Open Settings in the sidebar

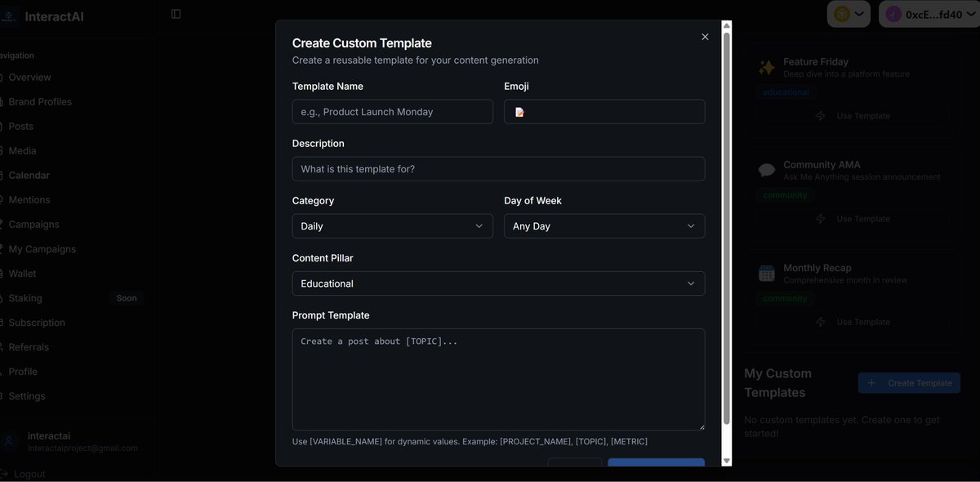click(x=26, y=396)
